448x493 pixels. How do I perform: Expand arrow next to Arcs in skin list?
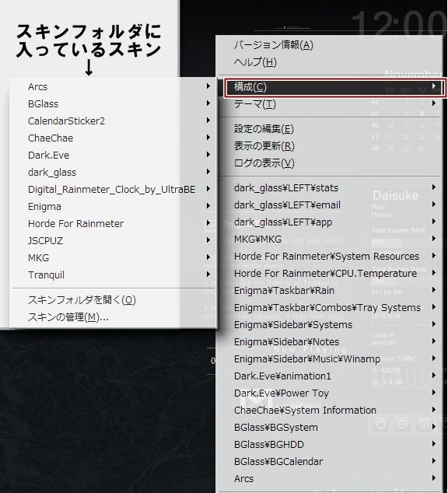click(208, 86)
